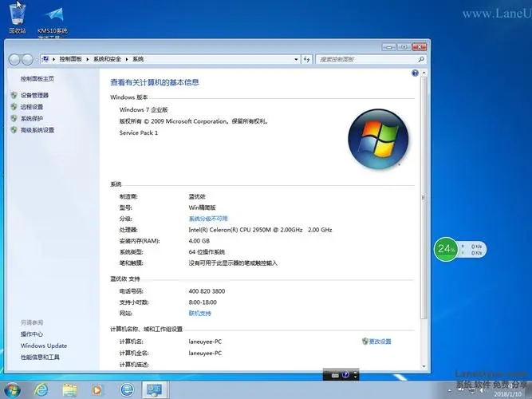Viewport: 532px width, 399px height.
Task: Click the 2018/1/10 tray clock
Action: click(x=508, y=394)
